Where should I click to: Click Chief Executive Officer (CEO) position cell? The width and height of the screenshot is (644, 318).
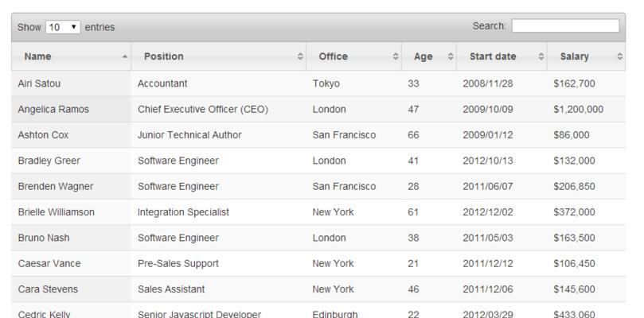point(218,109)
